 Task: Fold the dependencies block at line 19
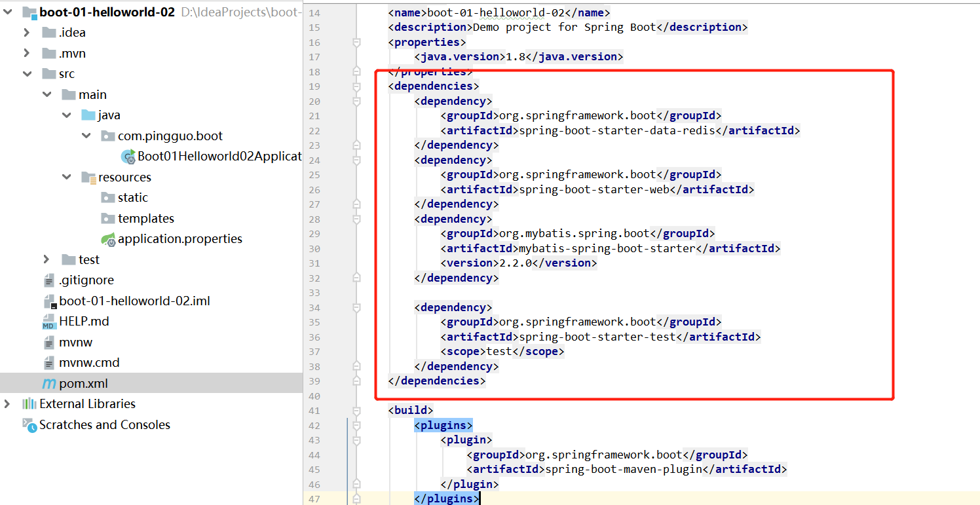[x=356, y=86]
